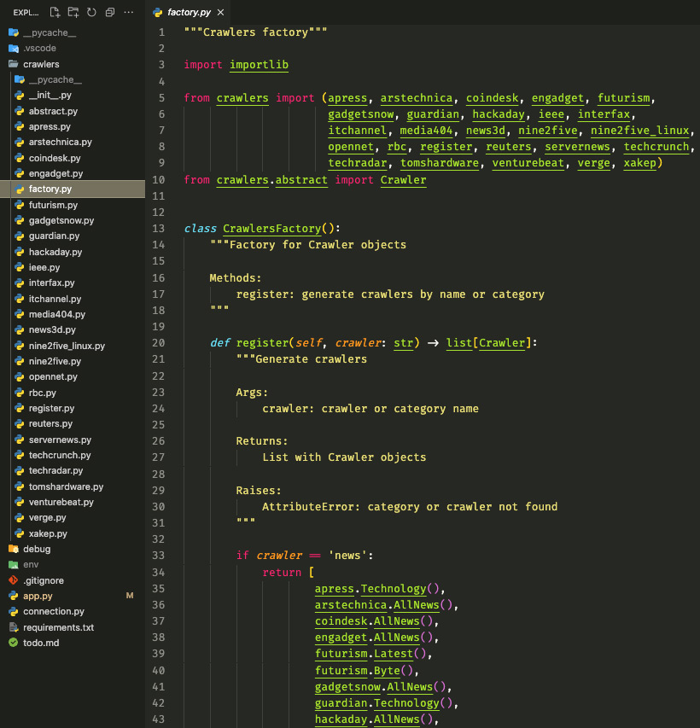This screenshot has height=728, width=700.
Task: Open the Explorer more actions menu
Action: click(129, 13)
